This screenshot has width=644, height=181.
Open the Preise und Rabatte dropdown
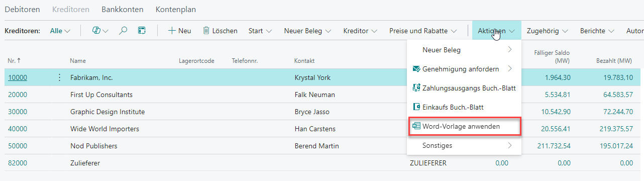click(423, 31)
